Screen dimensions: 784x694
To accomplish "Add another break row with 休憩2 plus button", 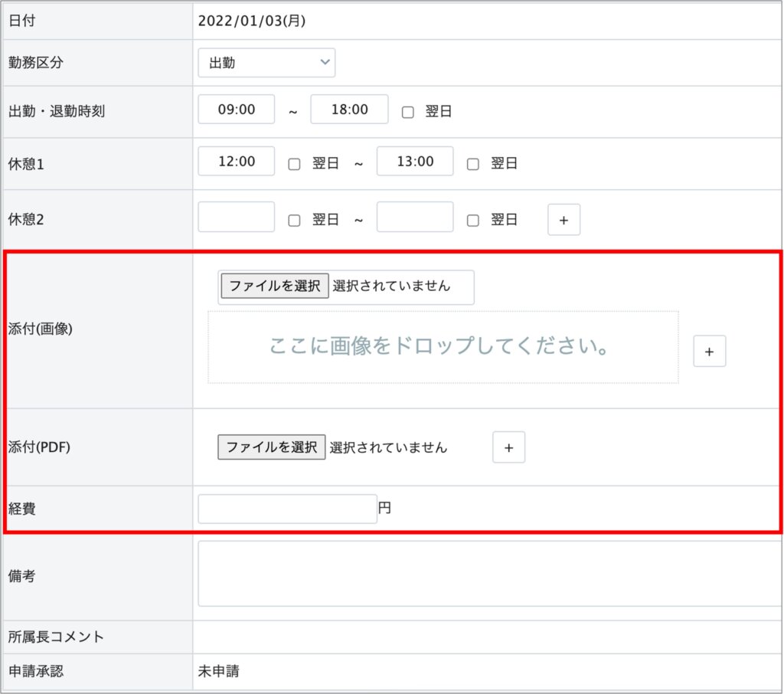I will pyautogui.click(x=563, y=220).
